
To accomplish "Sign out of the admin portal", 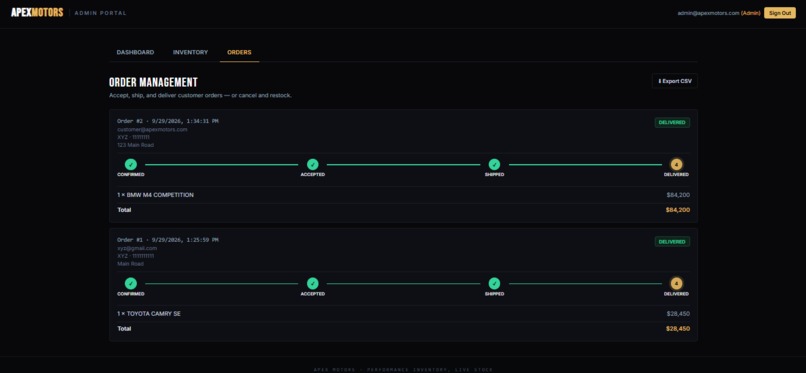I will 780,13.
